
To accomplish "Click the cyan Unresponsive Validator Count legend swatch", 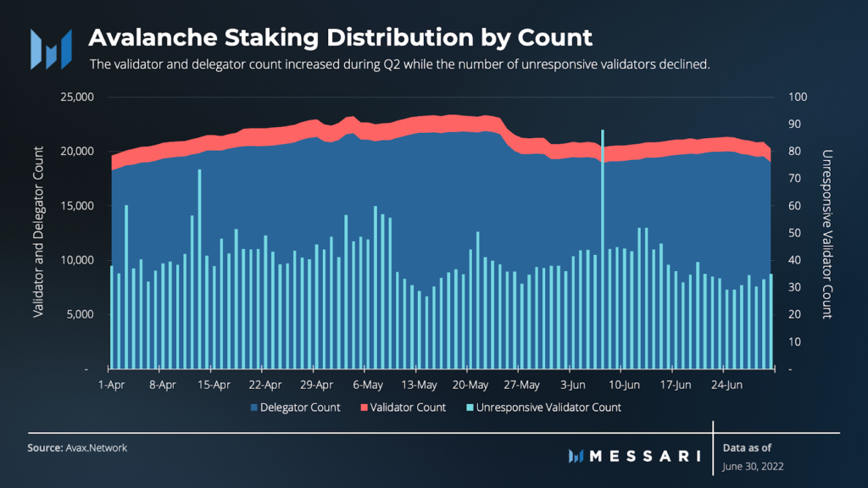I will tap(470, 408).
